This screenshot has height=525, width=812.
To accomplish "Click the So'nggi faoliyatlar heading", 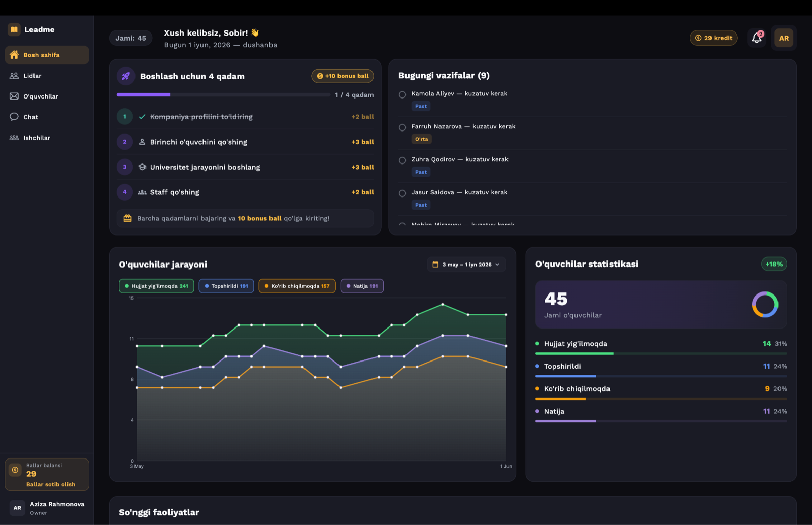I will (x=159, y=512).
